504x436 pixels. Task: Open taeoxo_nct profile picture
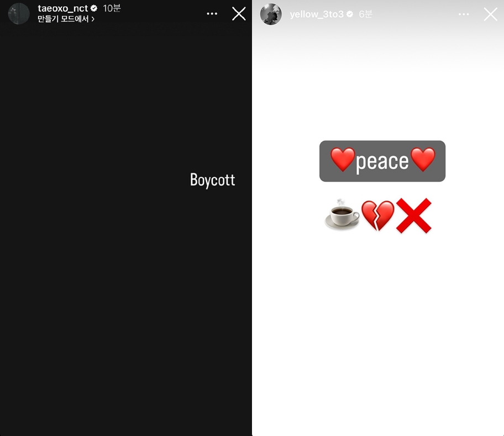point(19,13)
